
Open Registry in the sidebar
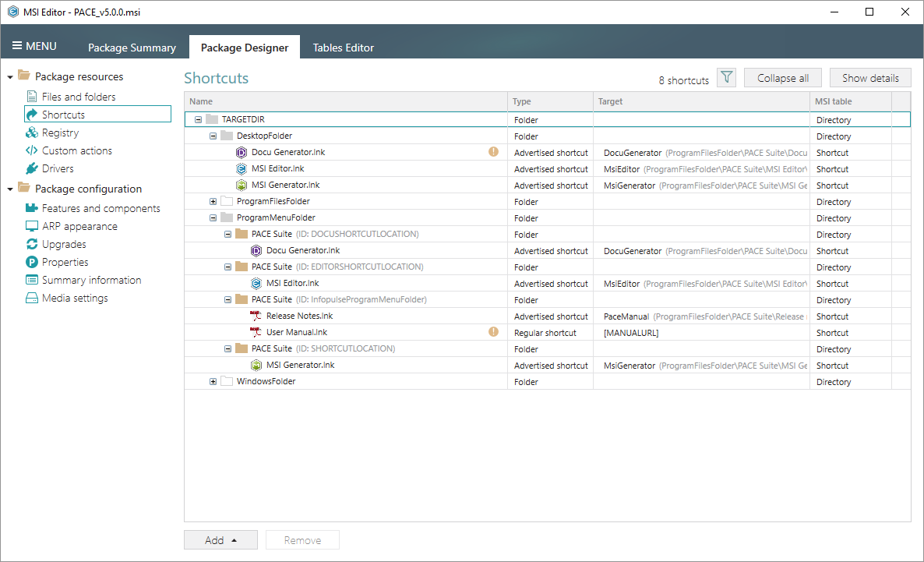click(x=60, y=133)
